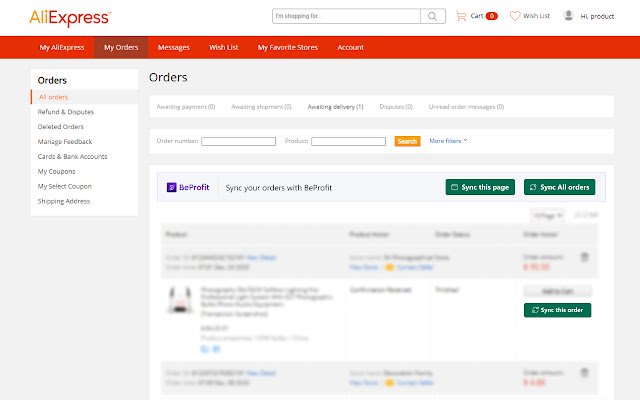The width and height of the screenshot is (640, 400).
Task: Click the Order number input field
Action: tap(238, 141)
